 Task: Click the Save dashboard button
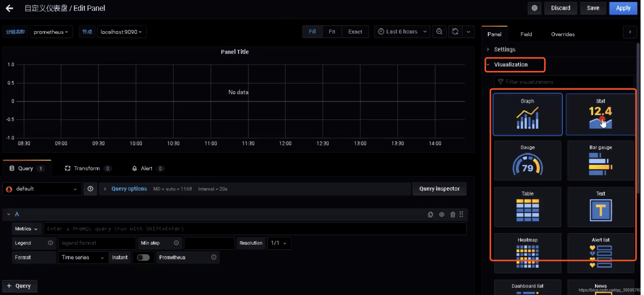click(593, 7)
